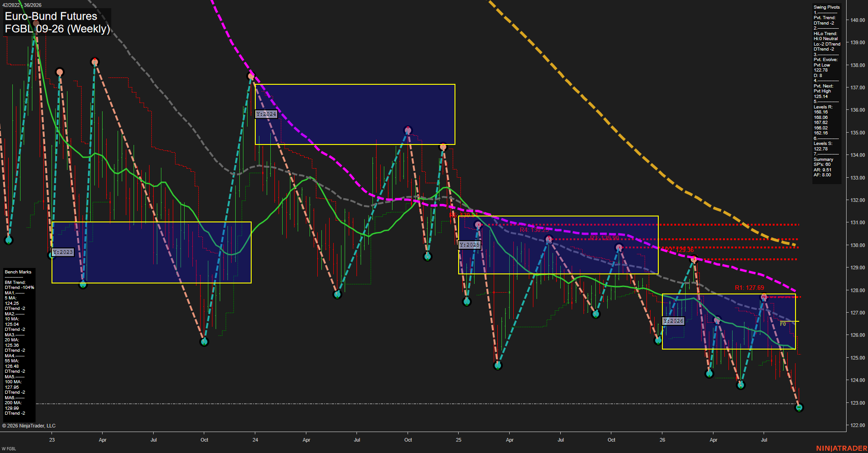Click 'Pvt. Next:' in Swing Pivots panel
868x453 pixels.
tap(823, 86)
